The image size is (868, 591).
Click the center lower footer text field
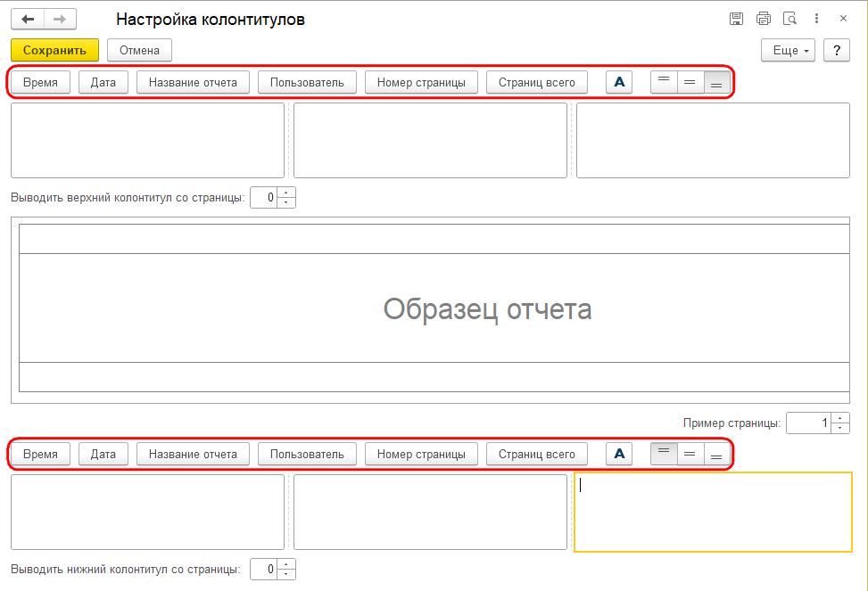430,513
